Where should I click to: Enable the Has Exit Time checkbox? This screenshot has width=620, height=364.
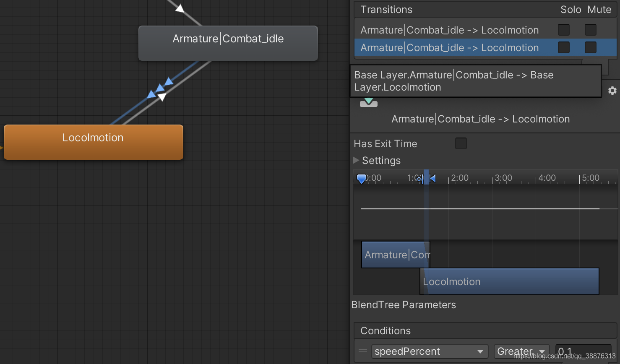pyautogui.click(x=461, y=143)
